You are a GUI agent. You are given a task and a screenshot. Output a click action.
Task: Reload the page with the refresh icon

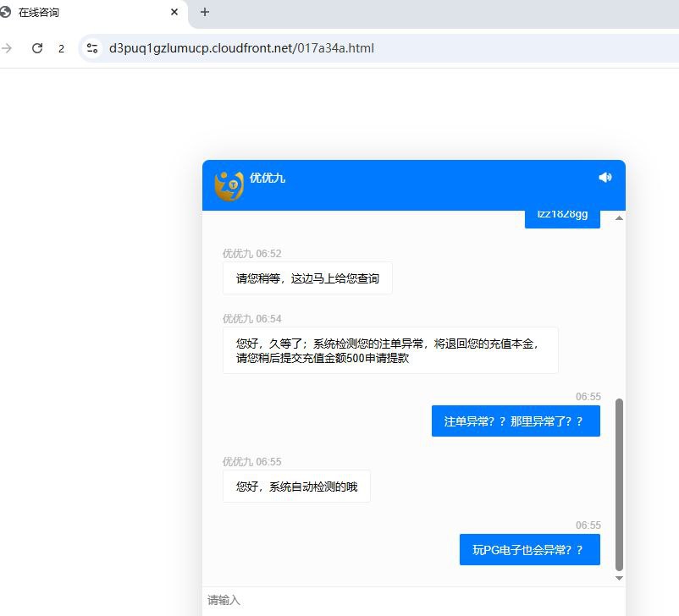36,48
